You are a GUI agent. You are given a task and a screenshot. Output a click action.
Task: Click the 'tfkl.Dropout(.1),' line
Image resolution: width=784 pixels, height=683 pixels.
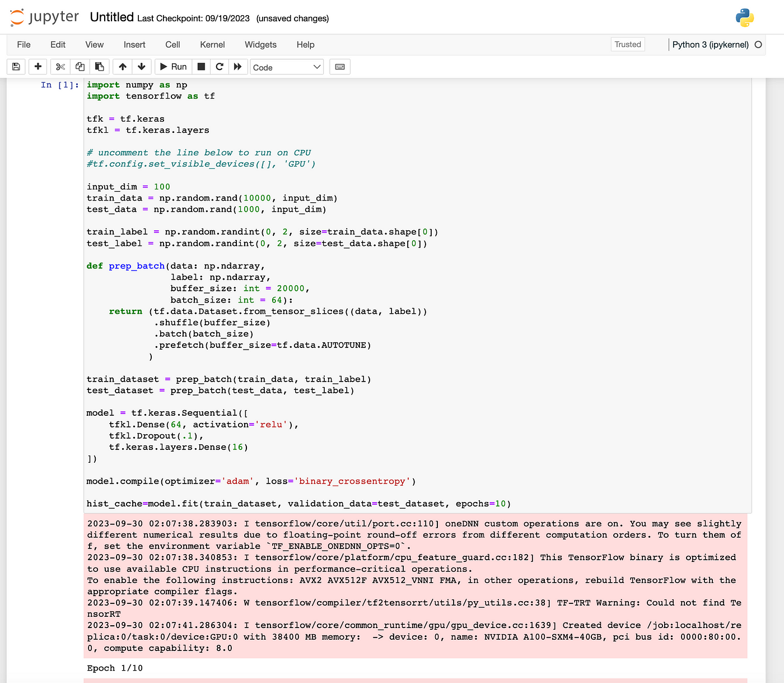coord(156,436)
